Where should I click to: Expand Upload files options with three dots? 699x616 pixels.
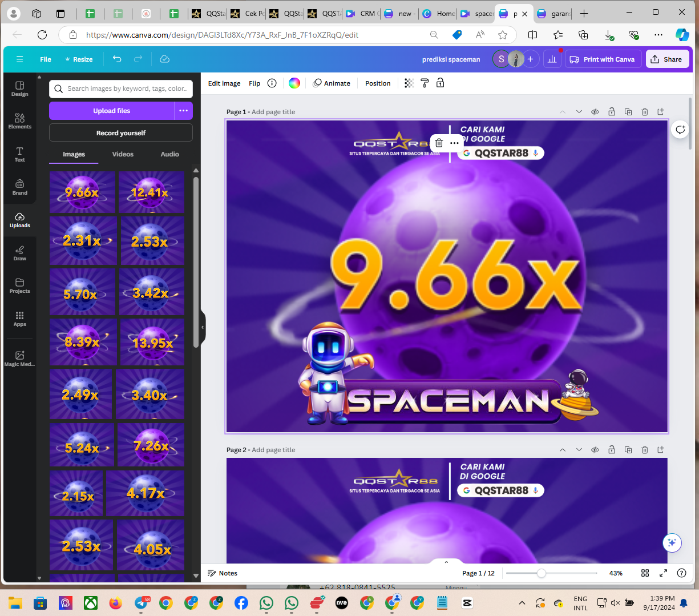point(183,111)
